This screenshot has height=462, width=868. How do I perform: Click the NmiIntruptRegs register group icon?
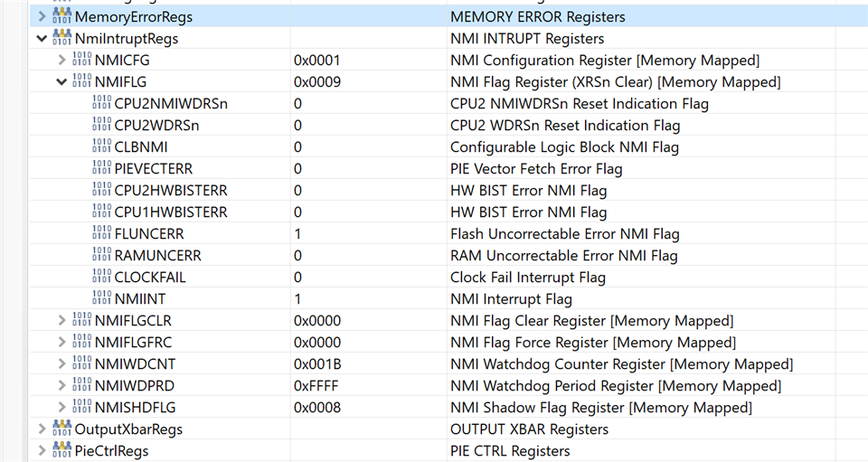62,38
